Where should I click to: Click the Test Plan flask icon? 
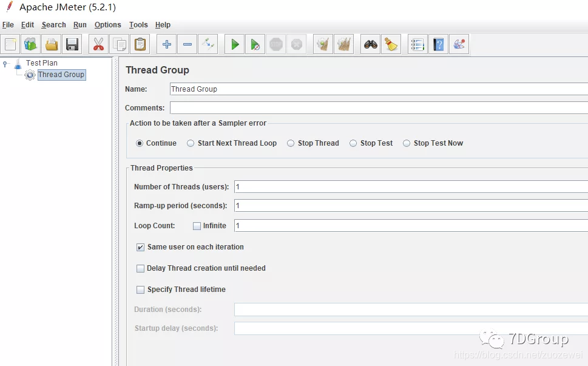[18, 64]
